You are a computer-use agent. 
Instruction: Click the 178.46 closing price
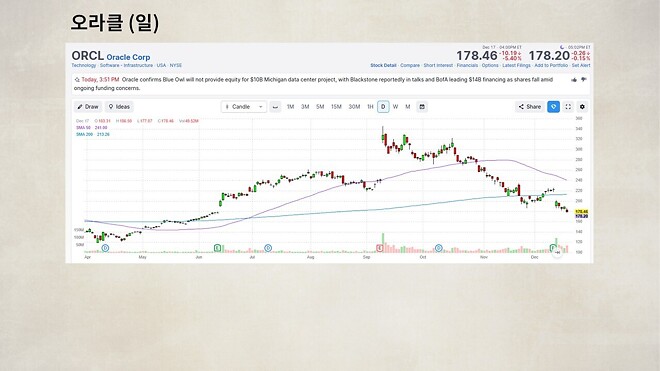click(x=477, y=56)
